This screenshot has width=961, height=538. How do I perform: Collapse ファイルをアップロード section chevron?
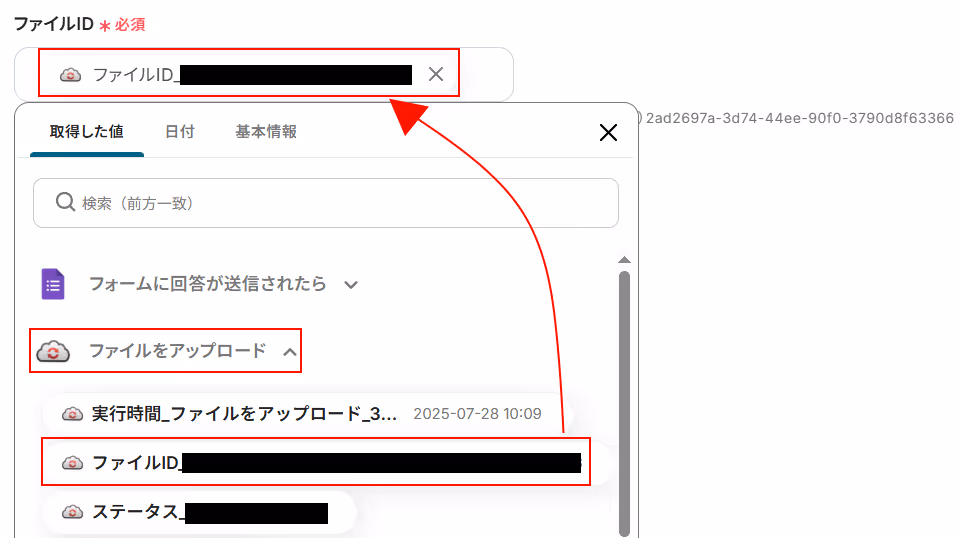tap(290, 352)
